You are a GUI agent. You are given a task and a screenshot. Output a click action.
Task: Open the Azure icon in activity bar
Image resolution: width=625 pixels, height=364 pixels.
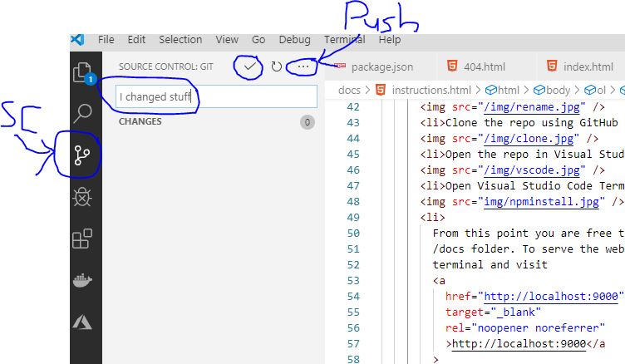pyautogui.click(x=82, y=322)
